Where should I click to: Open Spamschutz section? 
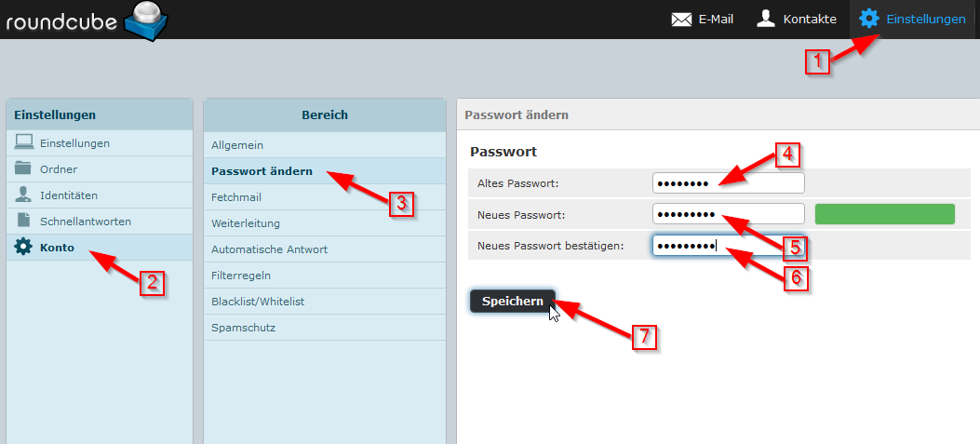(x=243, y=328)
